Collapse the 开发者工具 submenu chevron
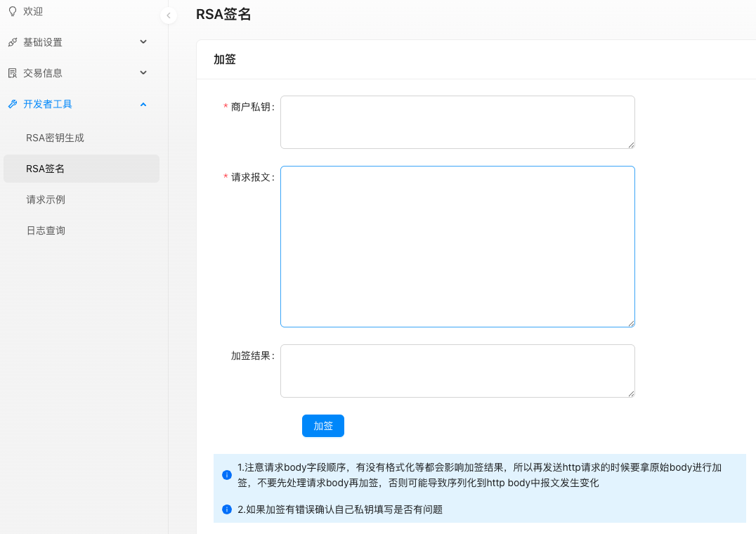 coord(143,104)
